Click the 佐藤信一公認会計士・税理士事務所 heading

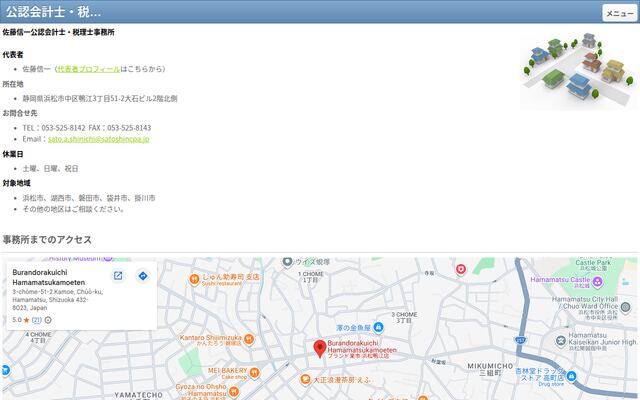coord(58,32)
